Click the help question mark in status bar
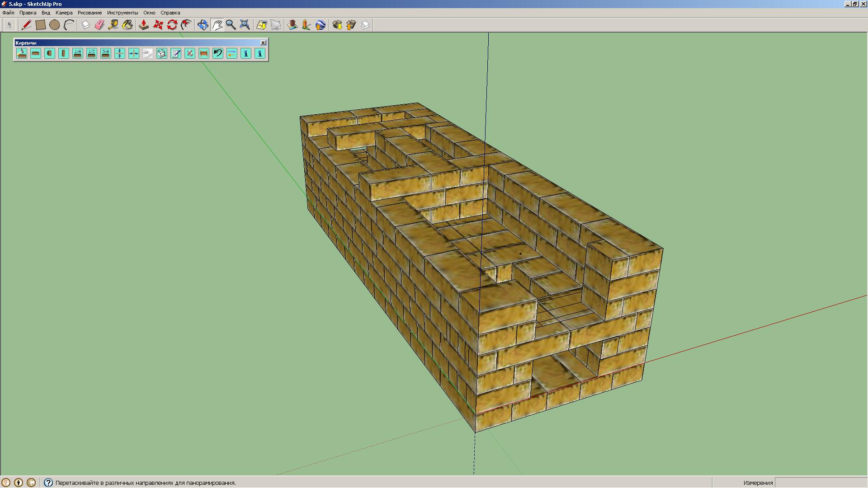The height and width of the screenshot is (488, 868). (x=48, y=483)
